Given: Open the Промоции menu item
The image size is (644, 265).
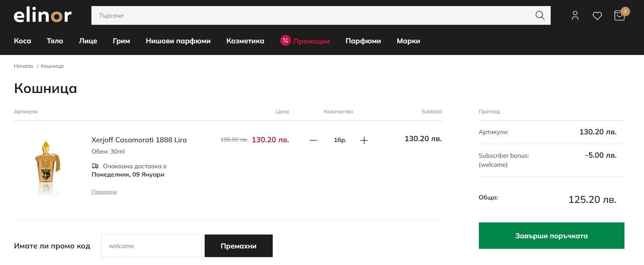Looking at the screenshot, I should pyautogui.click(x=311, y=41).
